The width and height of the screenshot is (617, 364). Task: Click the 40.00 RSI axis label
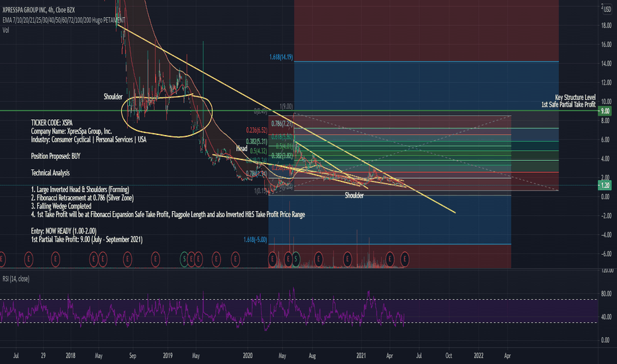click(x=606, y=316)
